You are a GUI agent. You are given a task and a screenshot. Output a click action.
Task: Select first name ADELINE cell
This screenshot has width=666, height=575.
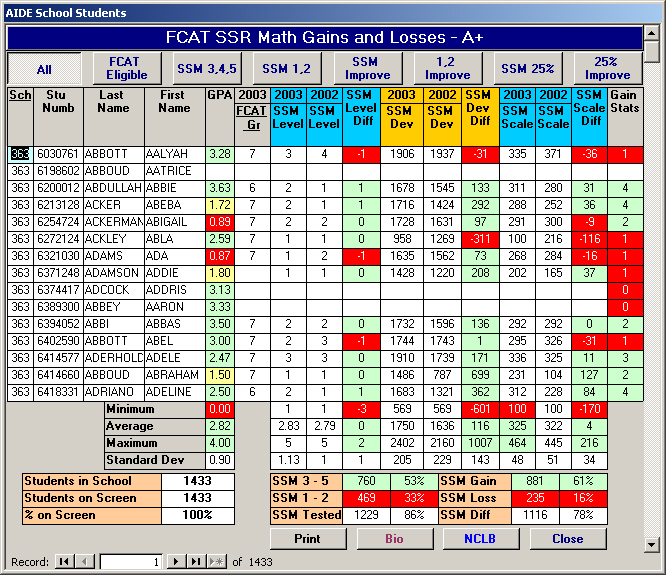[174, 392]
